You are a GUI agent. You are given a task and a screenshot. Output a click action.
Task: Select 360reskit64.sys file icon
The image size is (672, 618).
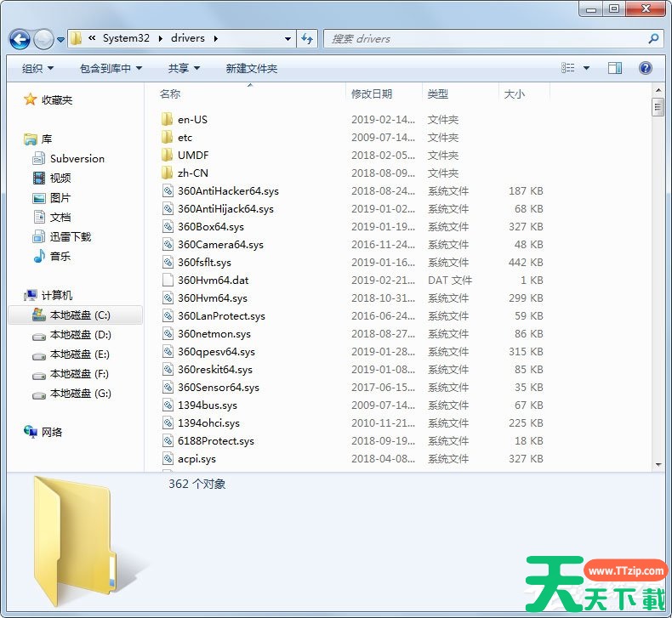pyautogui.click(x=168, y=369)
